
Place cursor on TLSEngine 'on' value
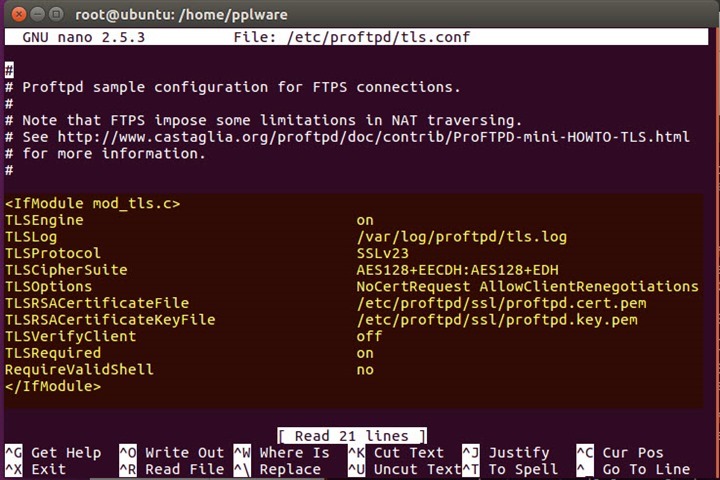(365, 220)
